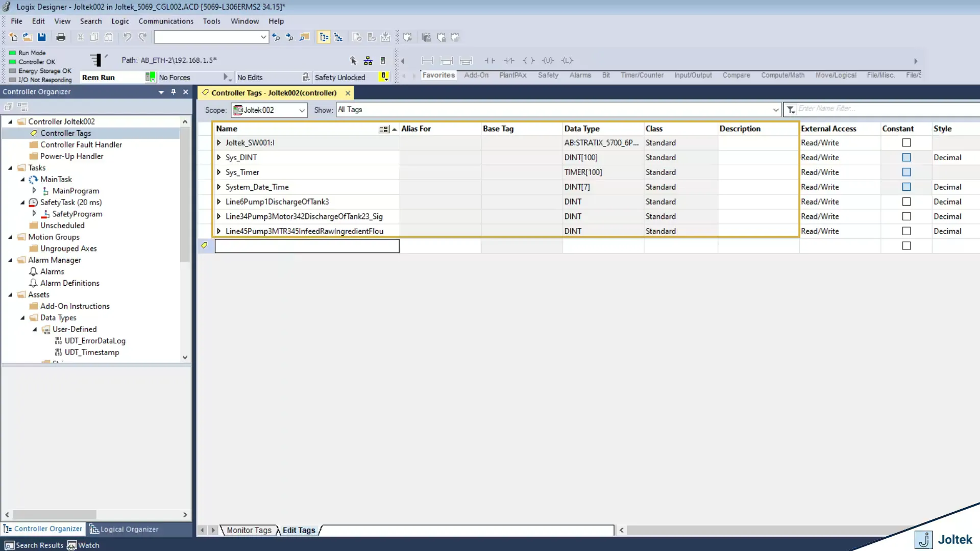
Task: Expand the MainProgram tree node
Action: 34,190
